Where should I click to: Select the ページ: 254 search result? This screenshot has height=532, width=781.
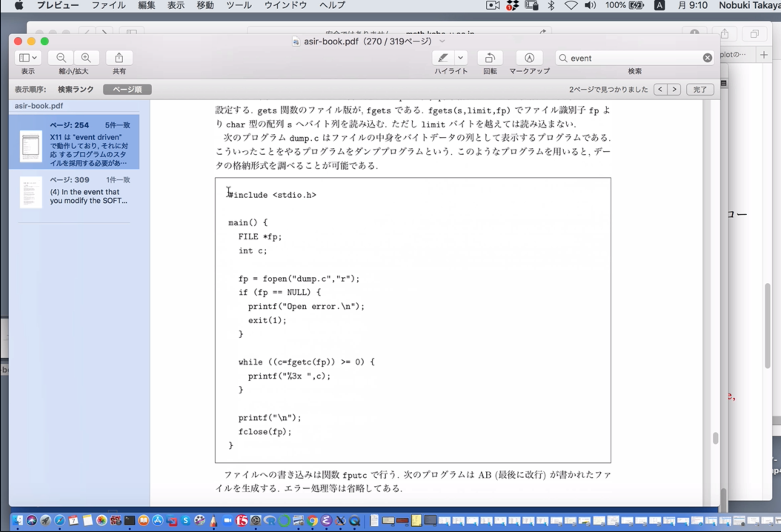pyautogui.click(x=74, y=142)
